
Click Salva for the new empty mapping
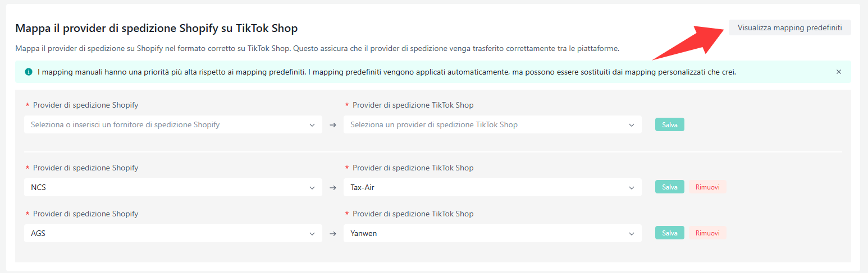[669, 124]
